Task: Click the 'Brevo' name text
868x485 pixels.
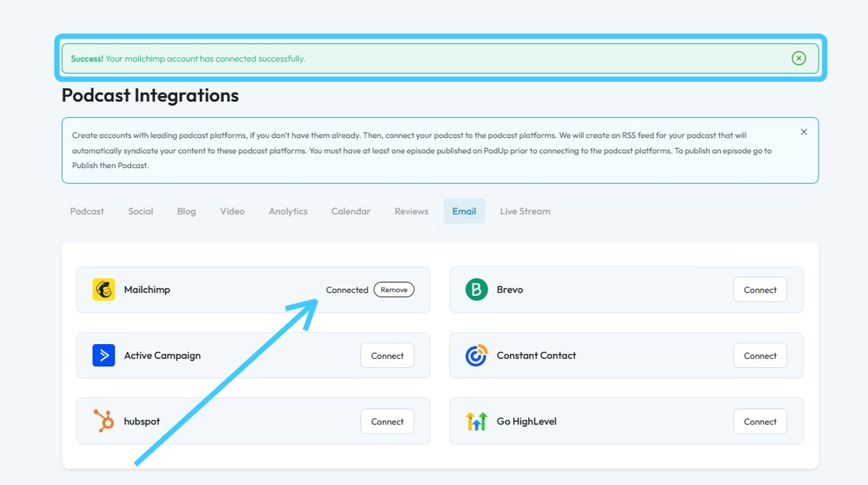Action: pyautogui.click(x=510, y=290)
